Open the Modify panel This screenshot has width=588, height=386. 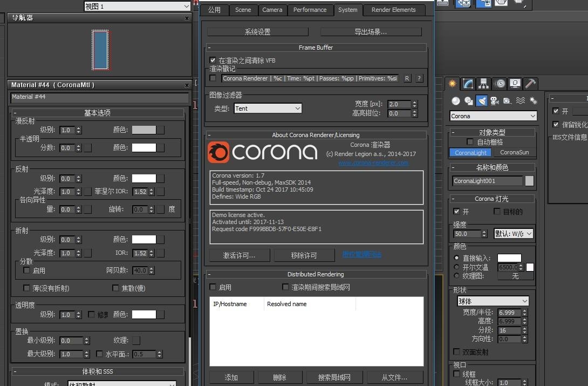[467, 84]
